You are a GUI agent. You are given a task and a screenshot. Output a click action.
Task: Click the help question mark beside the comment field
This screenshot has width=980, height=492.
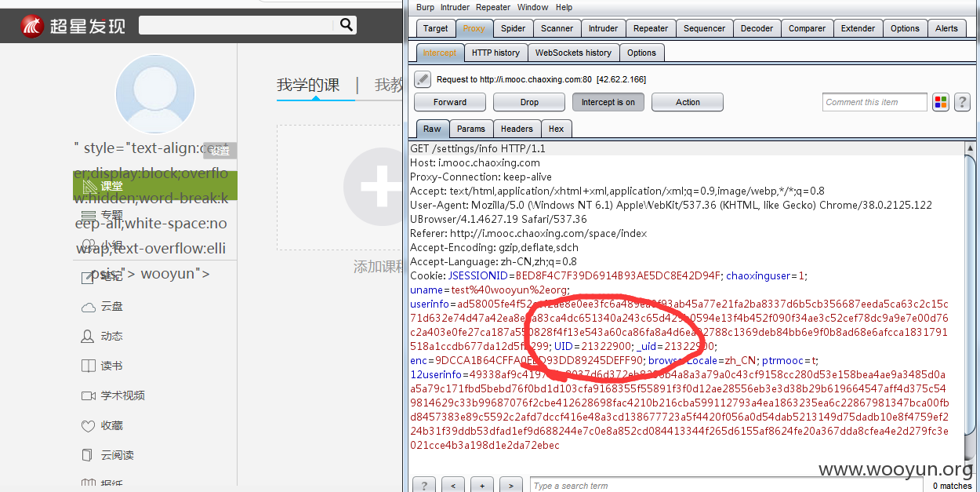click(x=963, y=102)
